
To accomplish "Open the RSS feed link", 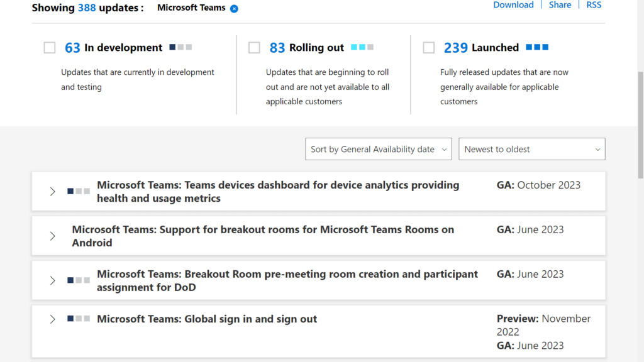I will click(594, 5).
